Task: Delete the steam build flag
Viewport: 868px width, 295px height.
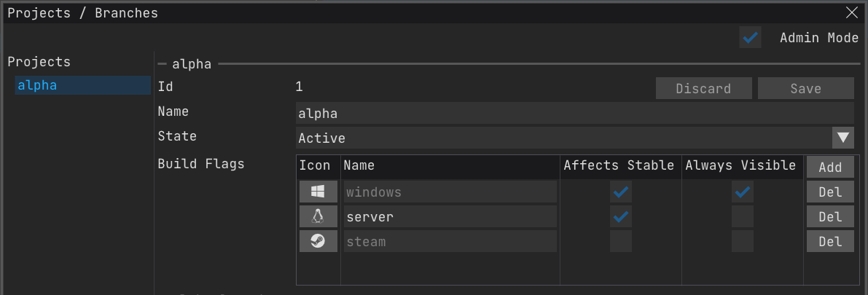Action: (830, 242)
